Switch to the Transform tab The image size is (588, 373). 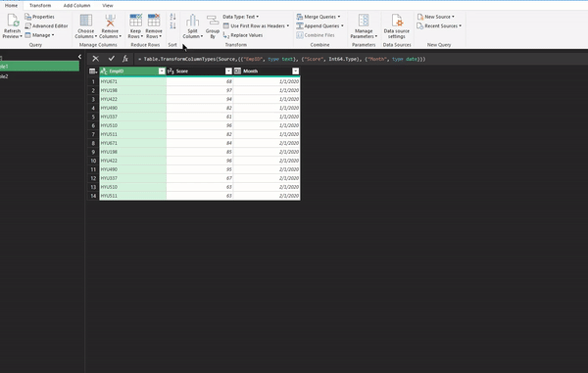point(40,5)
